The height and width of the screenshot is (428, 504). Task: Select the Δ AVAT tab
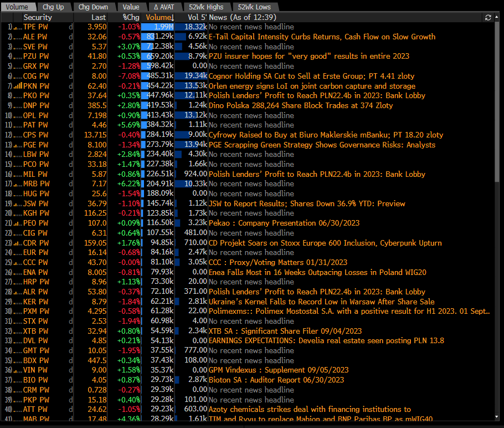tap(164, 7)
